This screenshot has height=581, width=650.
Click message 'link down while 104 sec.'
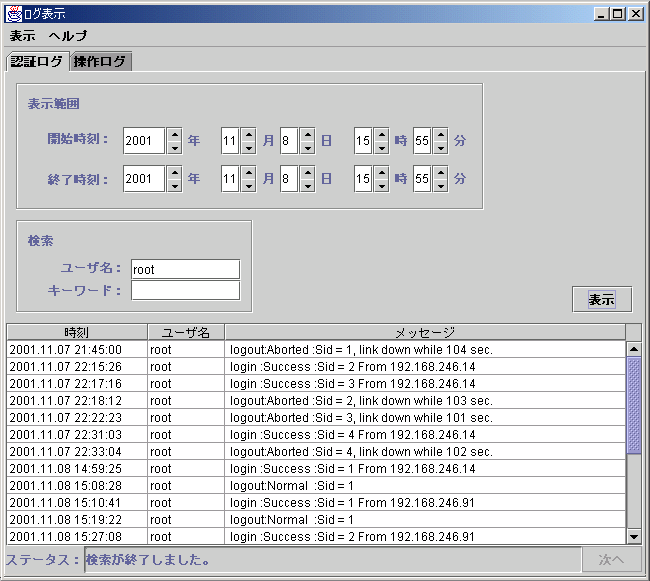point(426,350)
